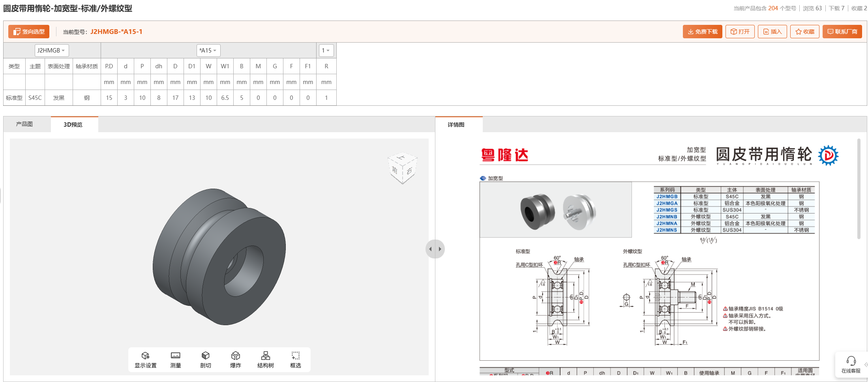The width and height of the screenshot is (868, 382).
Task: Switch to the 产品图 product image tab
Action: point(24,124)
